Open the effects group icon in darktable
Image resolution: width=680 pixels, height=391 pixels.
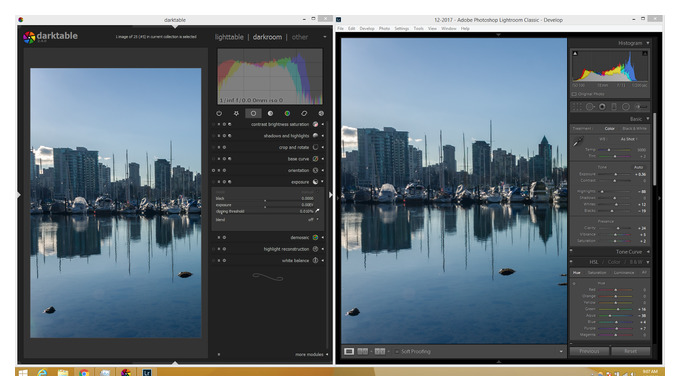321,114
